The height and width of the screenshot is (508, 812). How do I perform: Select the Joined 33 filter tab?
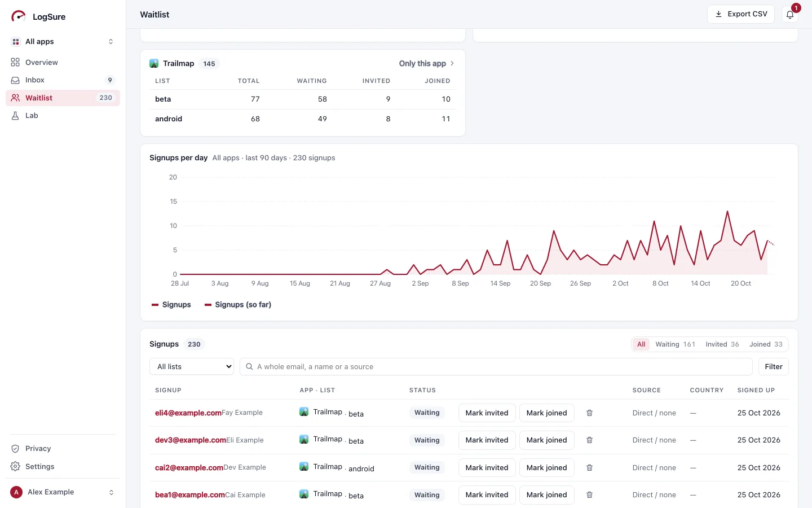click(x=766, y=344)
